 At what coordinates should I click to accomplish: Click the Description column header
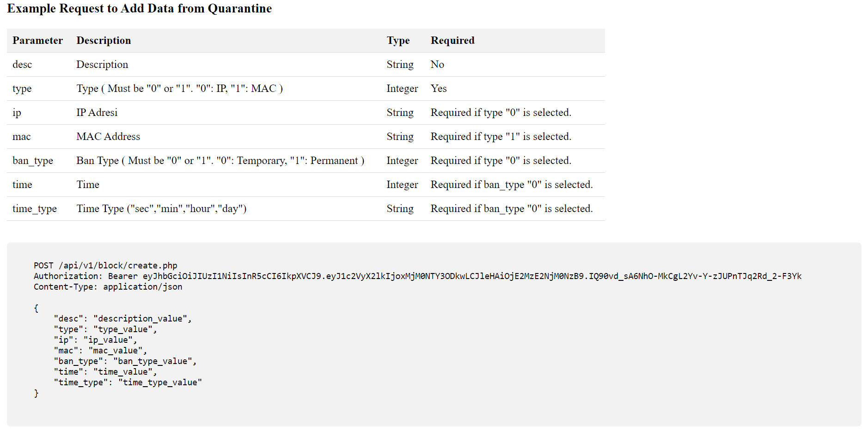(104, 41)
